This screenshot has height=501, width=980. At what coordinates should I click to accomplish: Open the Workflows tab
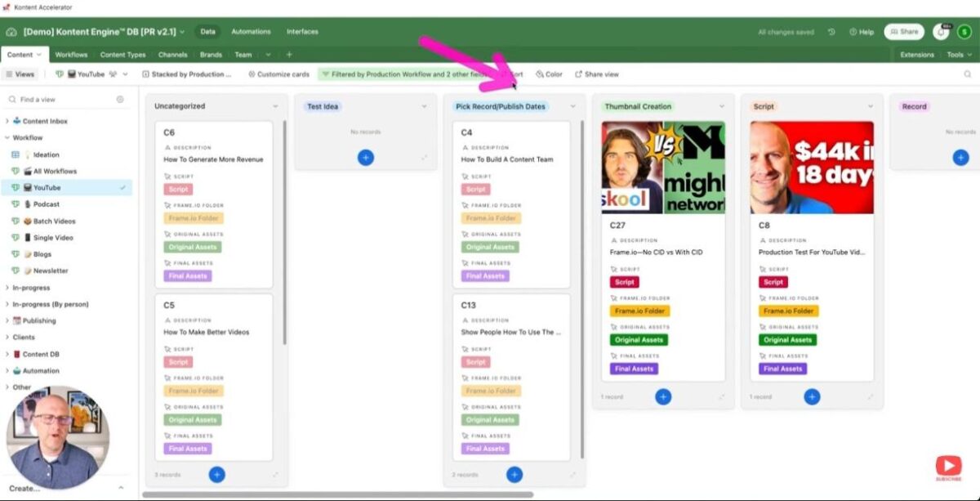click(x=71, y=54)
